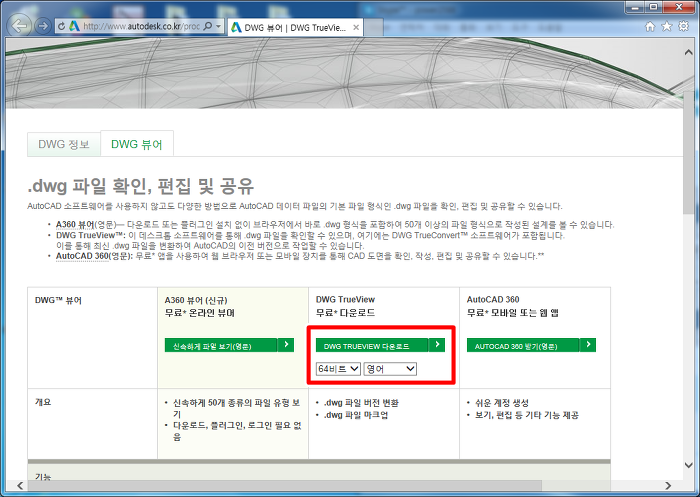The height and width of the screenshot is (497, 700).
Task: Open the address bar history dropdown arrow
Action: pos(218,26)
